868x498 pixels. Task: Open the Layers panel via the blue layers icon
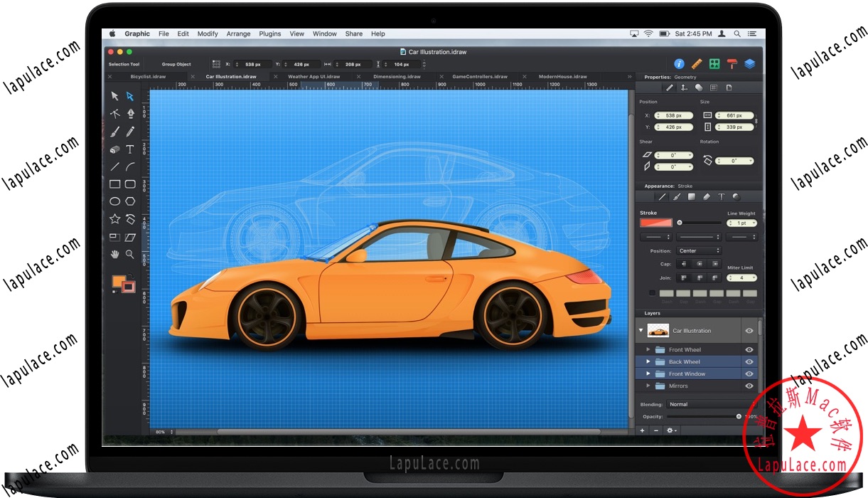(750, 63)
